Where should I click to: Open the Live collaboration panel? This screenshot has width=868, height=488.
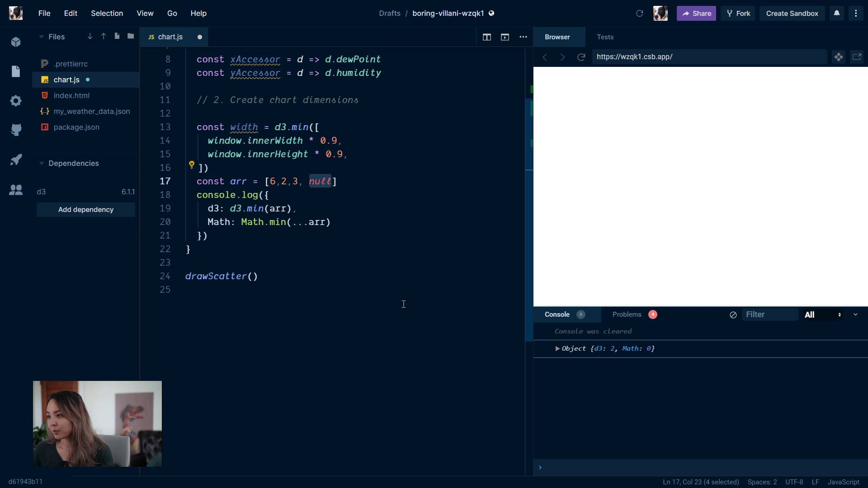pyautogui.click(x=16, y=191)
